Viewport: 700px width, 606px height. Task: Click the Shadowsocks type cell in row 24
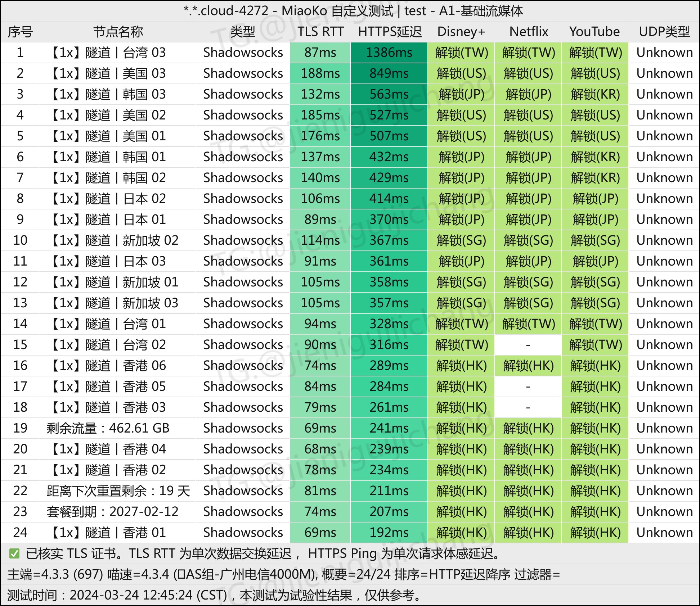point(243,533)
